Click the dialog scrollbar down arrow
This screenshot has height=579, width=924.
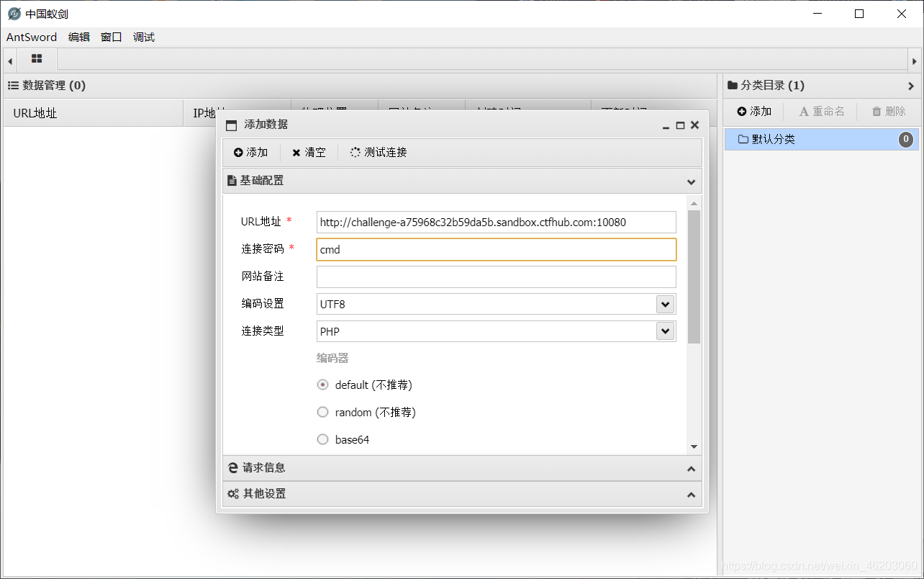click(694, 447)
